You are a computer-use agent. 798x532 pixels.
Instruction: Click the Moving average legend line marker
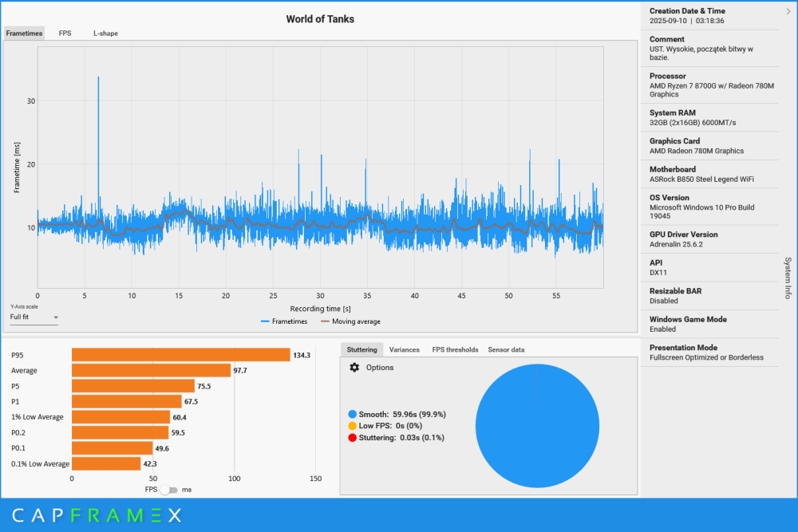[325, 321]
